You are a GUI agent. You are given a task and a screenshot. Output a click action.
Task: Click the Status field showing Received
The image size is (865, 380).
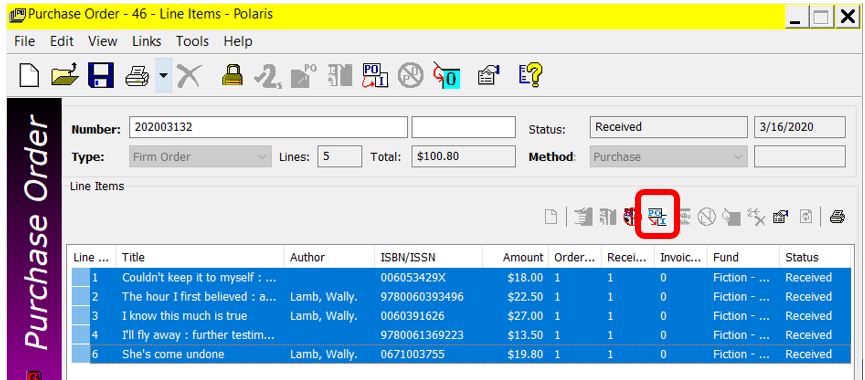click(669, 127)
